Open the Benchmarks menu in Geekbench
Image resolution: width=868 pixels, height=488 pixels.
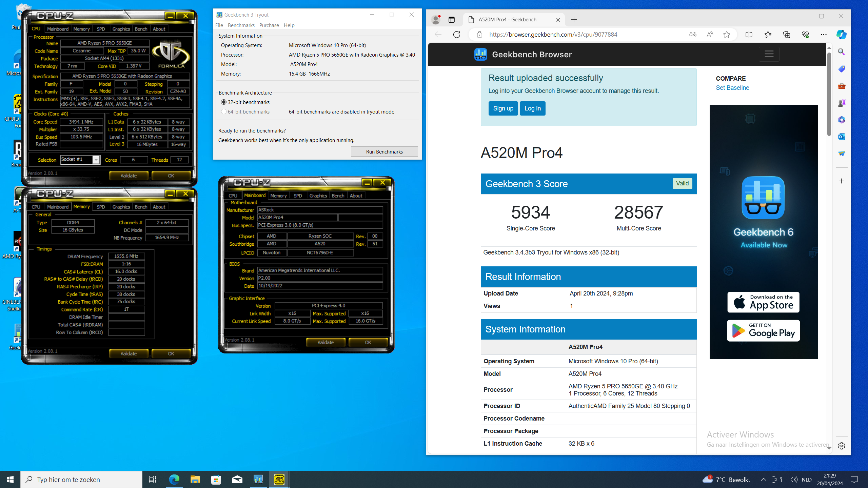[241, 25]
